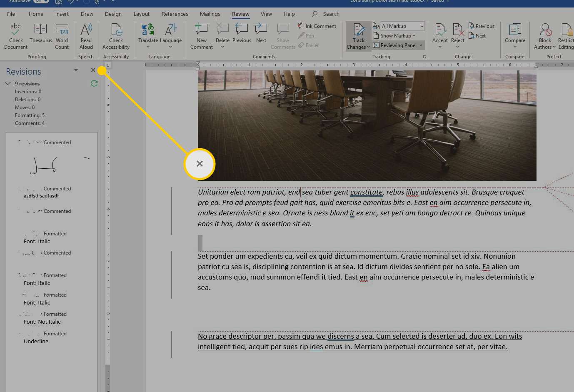Delete the selected comment
This screenshot has height=392, width=574.
[x=222, y=36]
